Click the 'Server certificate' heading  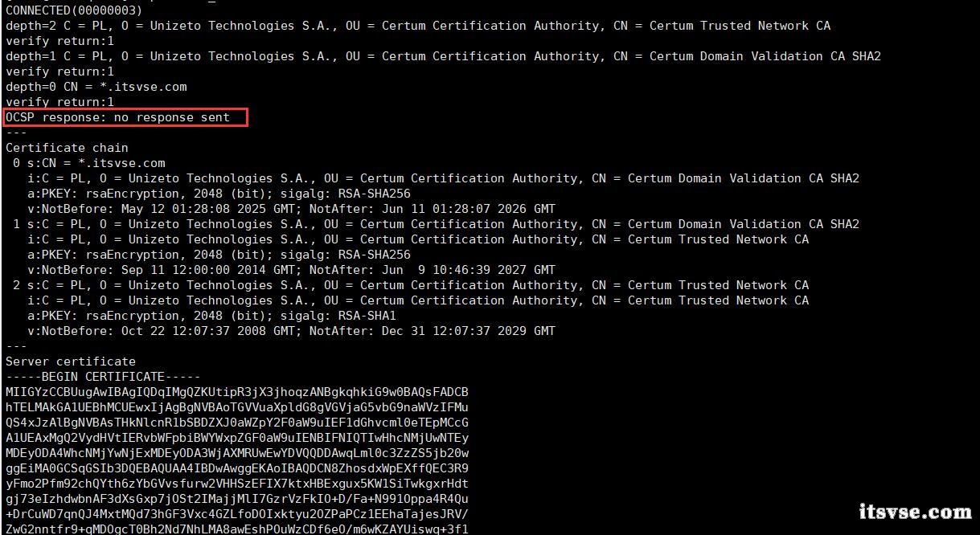pos(71,361)
